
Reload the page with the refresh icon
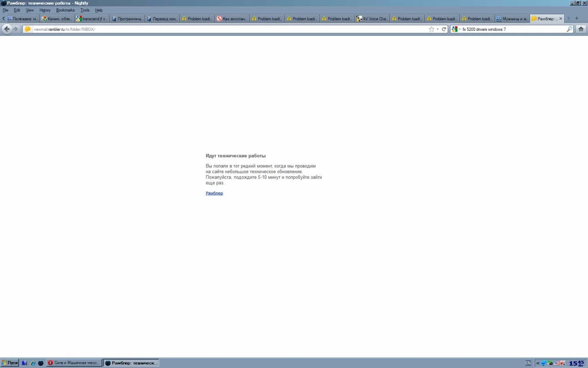coord(444,29)
